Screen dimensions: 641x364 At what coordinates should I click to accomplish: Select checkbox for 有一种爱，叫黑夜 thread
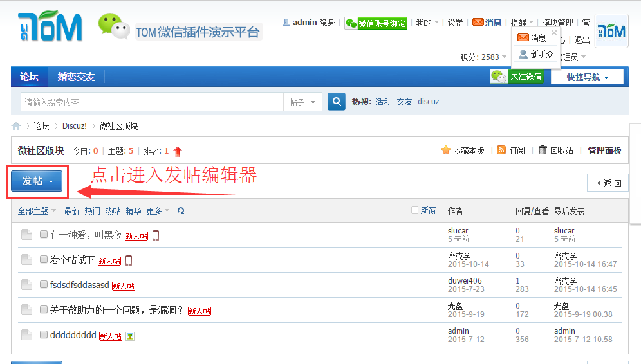tap(44, 235)
